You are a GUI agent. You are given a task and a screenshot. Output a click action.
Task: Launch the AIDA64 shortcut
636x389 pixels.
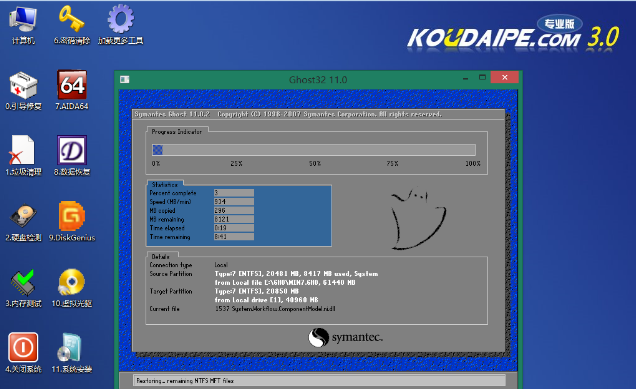point(72,85)
